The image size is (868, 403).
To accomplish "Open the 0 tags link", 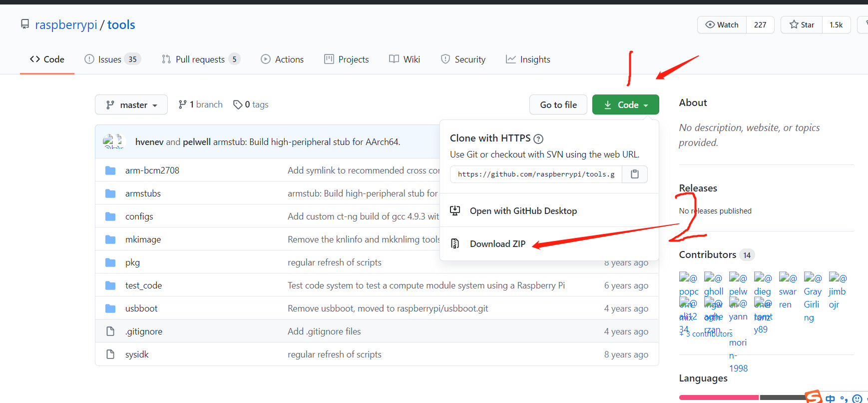I will pyautogui.click(x=251, y=104).
